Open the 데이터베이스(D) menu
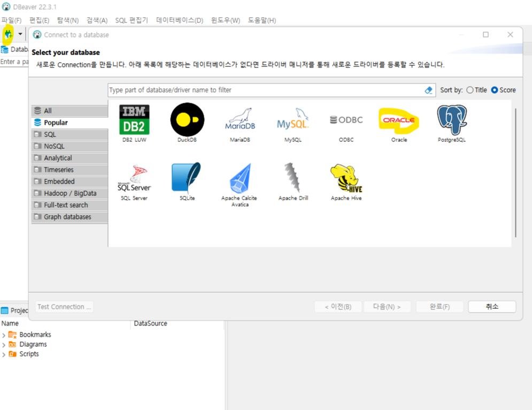This screenshot has width=532, height=410. tap(180, 20)
